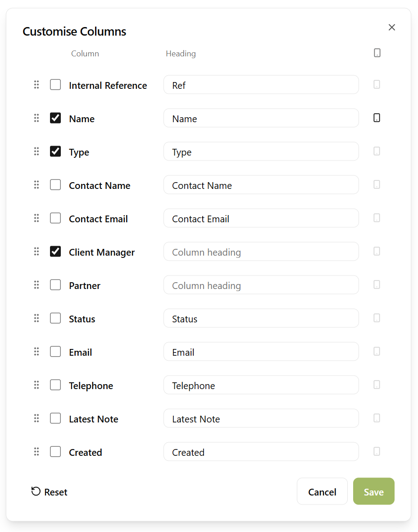Image resolution: width=418 pixels, height=532 pixels.
Task: Toggle mobile icon for Client Manager row
Action: point(377,251)
